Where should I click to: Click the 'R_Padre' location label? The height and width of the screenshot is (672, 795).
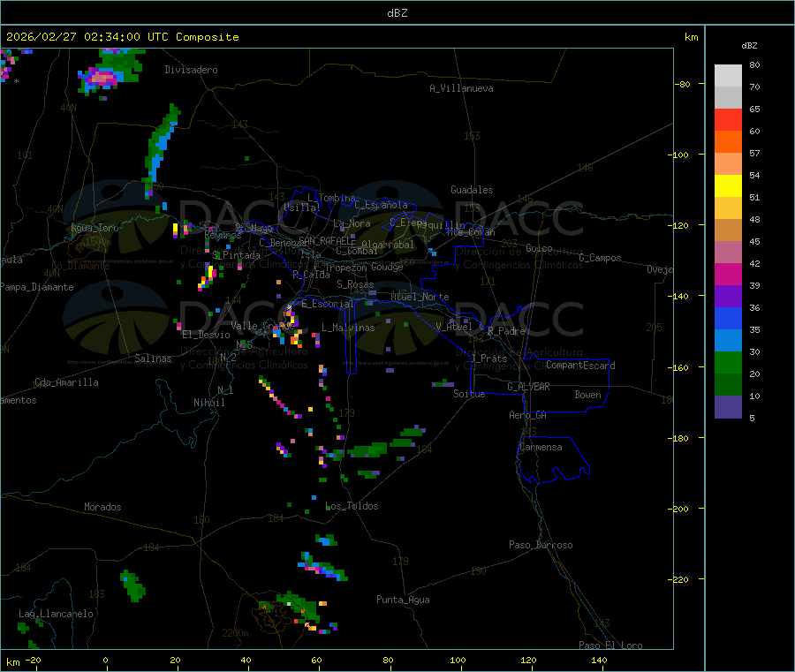[x=506, y=331]
